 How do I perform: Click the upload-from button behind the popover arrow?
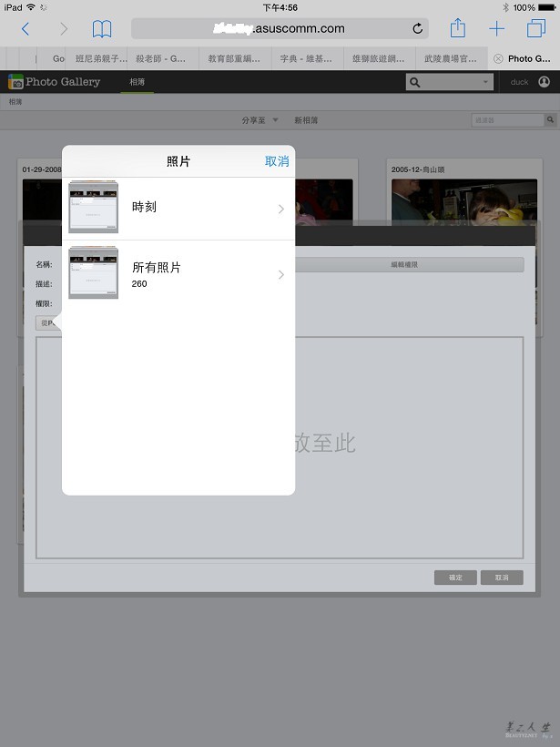(x=47, y=323)
